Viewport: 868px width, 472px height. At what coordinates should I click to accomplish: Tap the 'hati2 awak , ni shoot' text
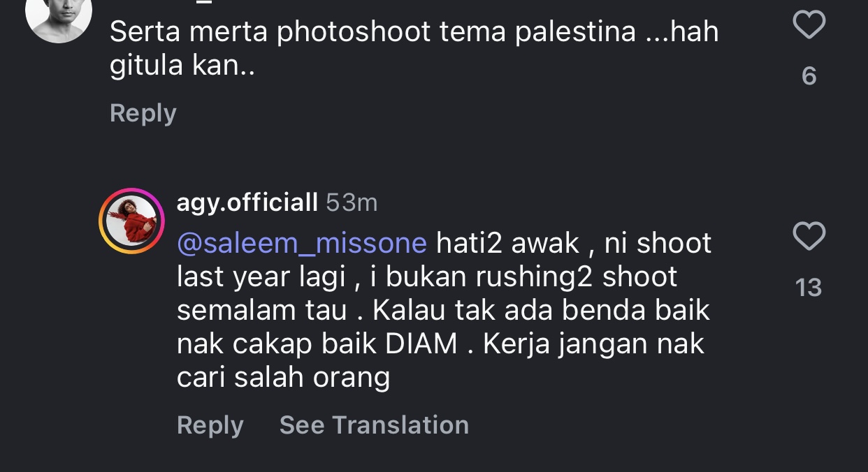coord(573,243)
